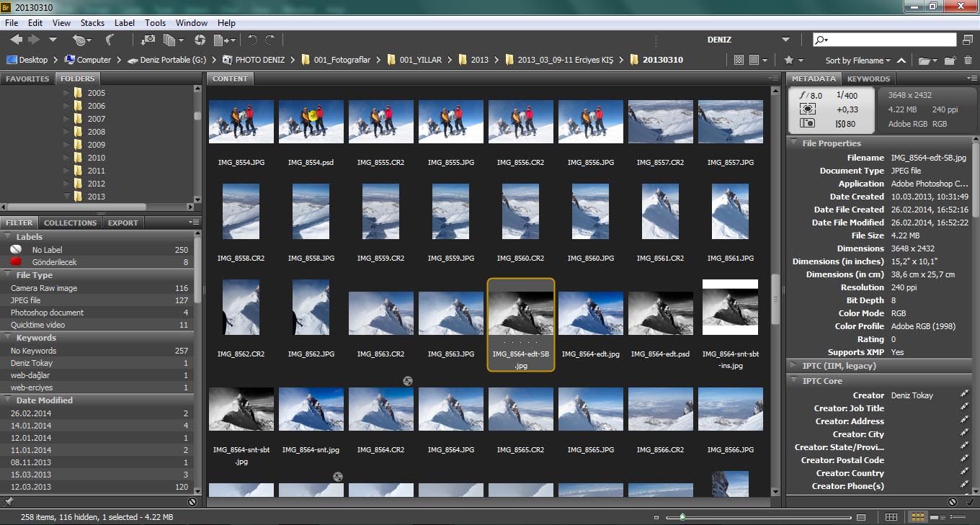Viewport: 980px width, 525px height.
Task: Delete selected item with trash icon
Action: [968, 60]
